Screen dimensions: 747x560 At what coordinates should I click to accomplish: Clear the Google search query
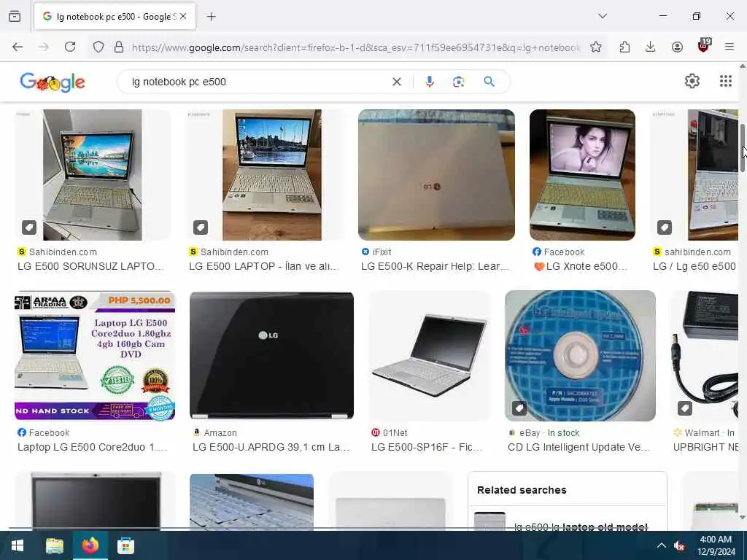[x=396, y=82]
